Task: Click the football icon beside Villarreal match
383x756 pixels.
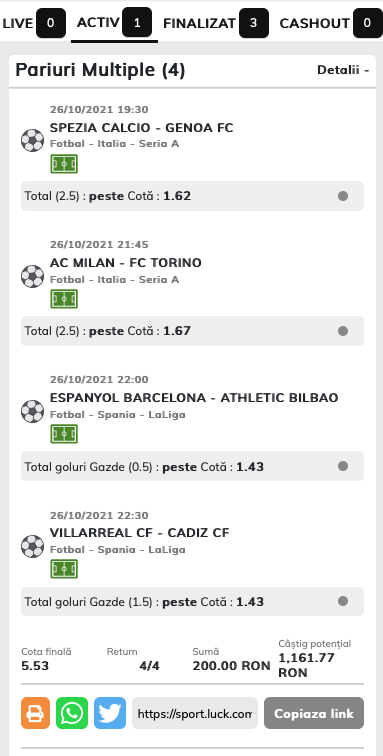Action: 32,546
